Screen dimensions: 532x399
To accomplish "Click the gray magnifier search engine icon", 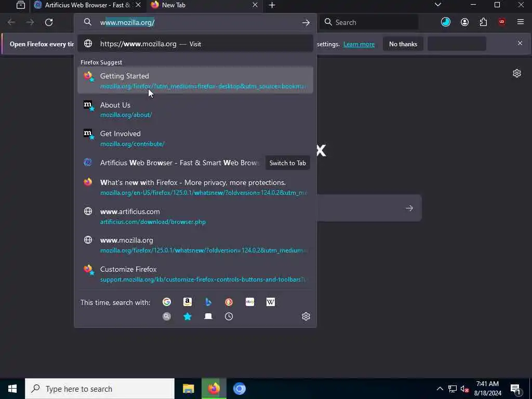I will pyautogui.click(x=167, y=316).
